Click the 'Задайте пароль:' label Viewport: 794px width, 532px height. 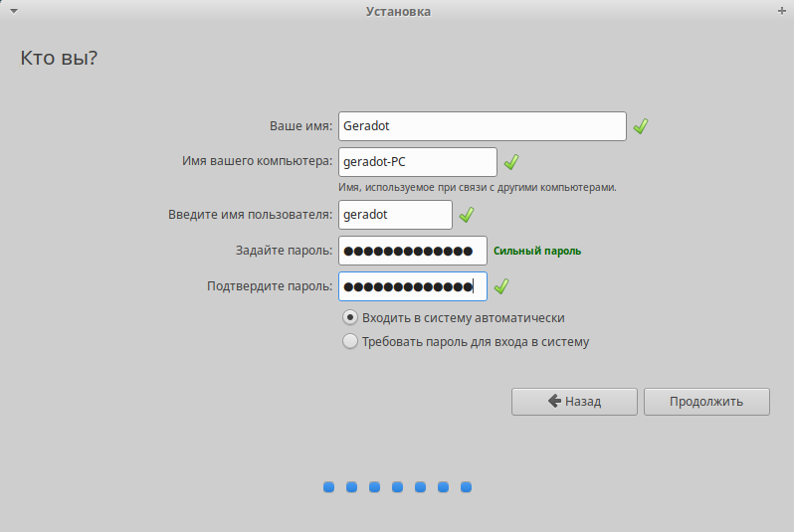point(285,251)
